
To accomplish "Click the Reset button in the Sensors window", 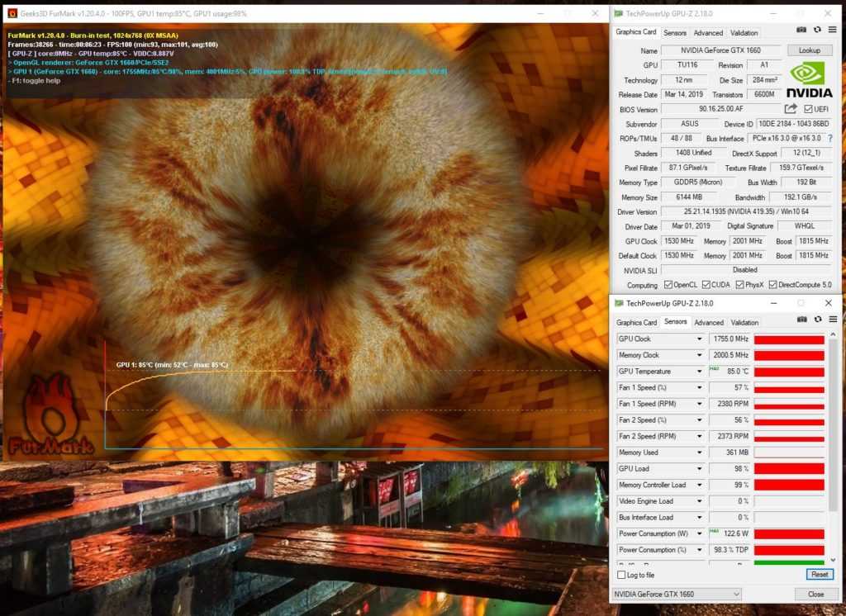I will (818, 575).
